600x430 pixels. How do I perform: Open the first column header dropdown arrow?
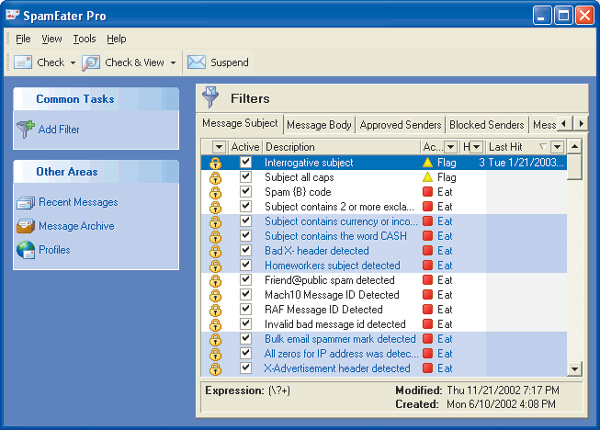pos(218,147)
